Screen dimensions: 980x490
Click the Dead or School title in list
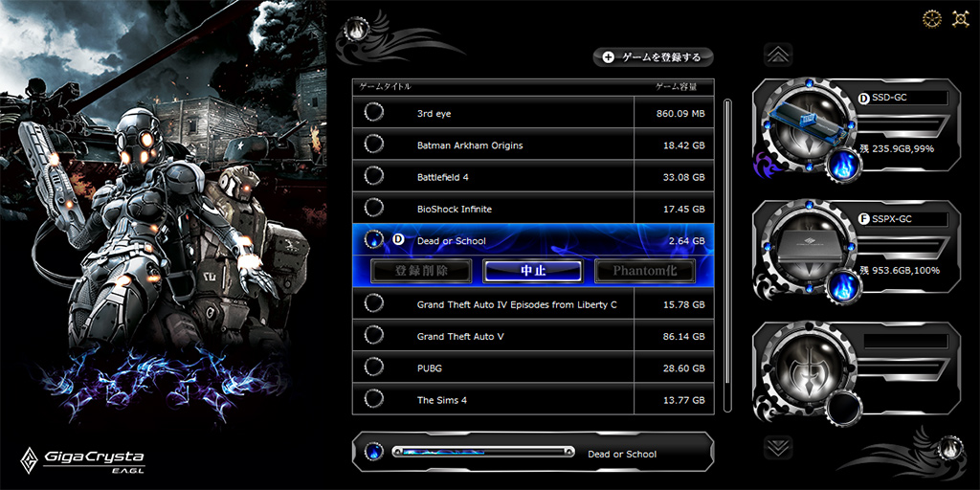pyautogui.click(x=451, y=240)
